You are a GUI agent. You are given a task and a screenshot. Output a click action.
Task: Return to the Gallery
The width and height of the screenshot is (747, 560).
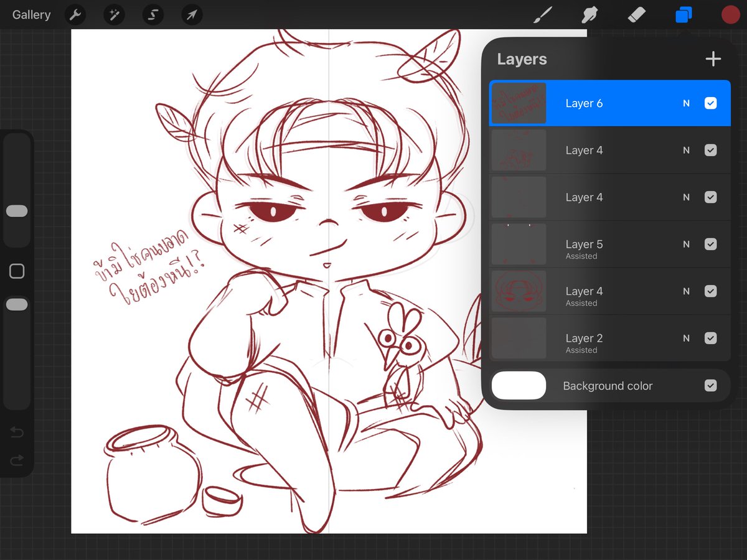pyautogui.click(x=31, y=15)
